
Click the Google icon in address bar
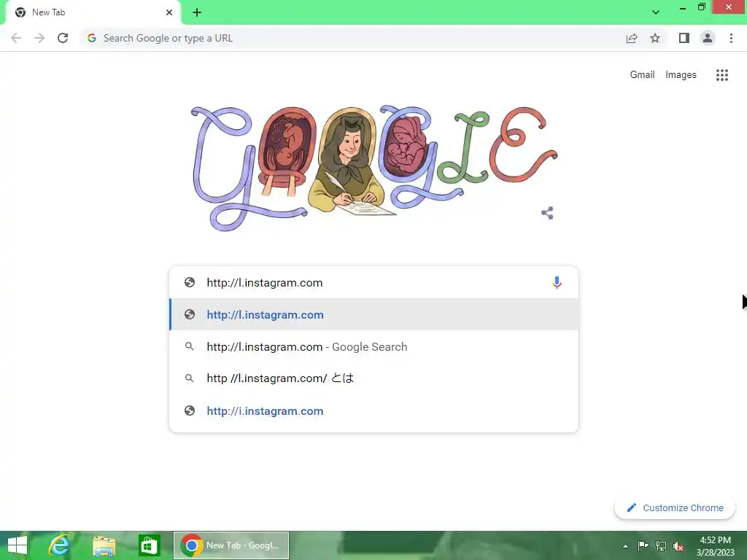pos(92,38)
